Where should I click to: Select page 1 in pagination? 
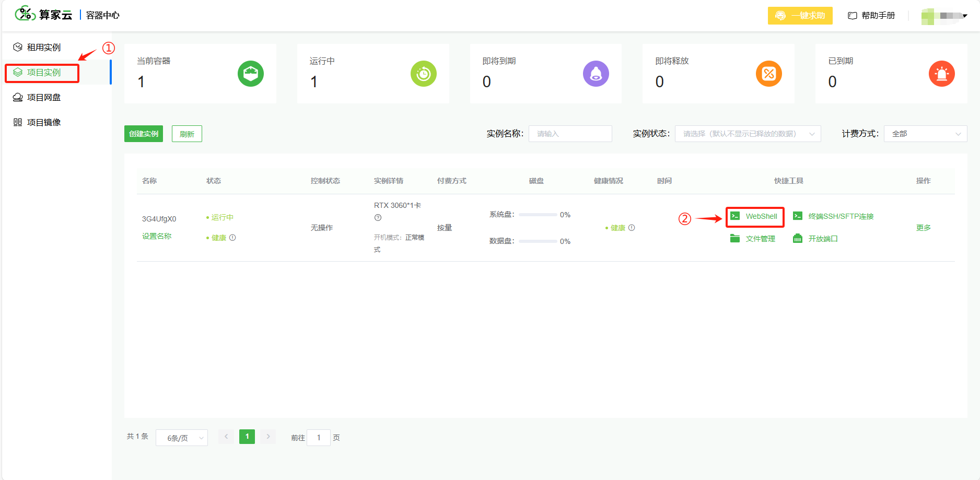pos(247,437)
